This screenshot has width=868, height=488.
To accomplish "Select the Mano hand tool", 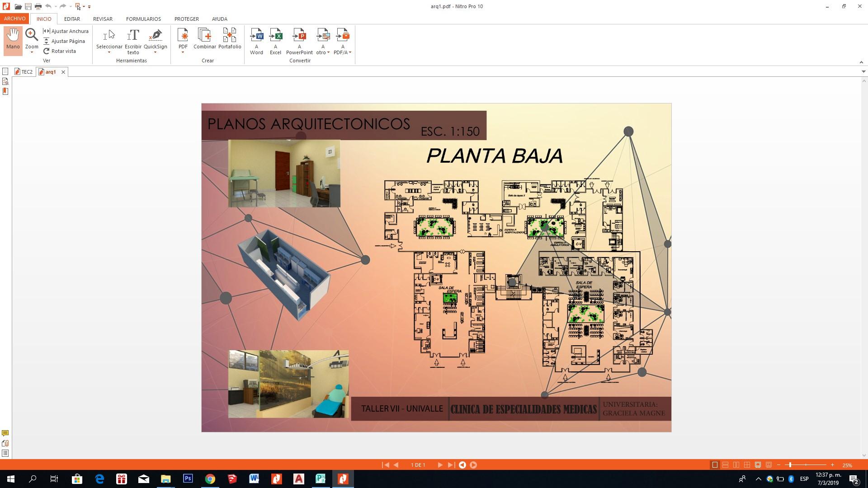I will click(13, 40).
